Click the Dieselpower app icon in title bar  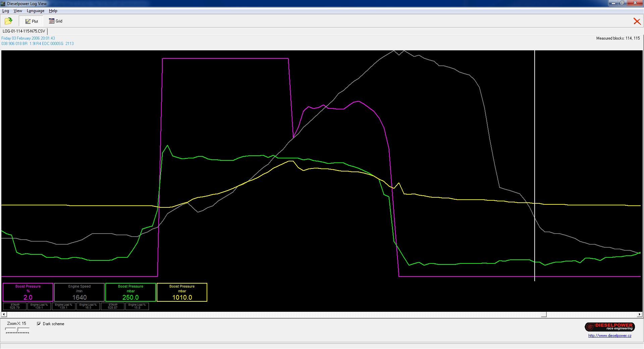tap(3, 3)
